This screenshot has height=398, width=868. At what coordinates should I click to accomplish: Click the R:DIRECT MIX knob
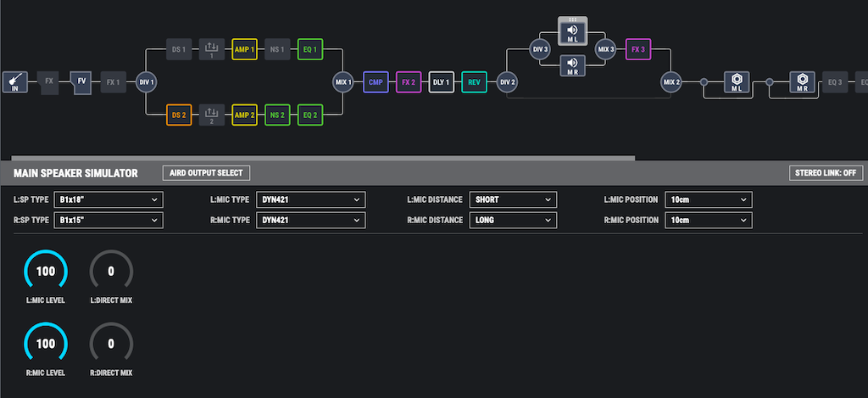tap(111, 344)
